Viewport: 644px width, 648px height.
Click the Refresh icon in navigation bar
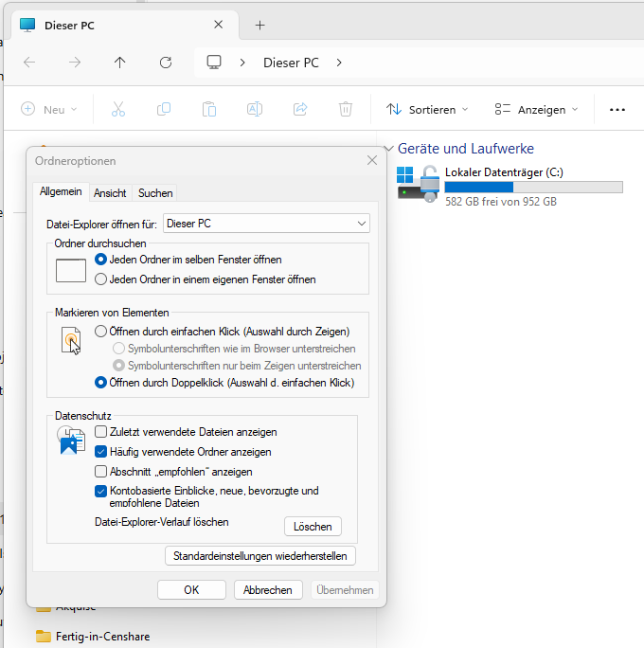coord(166,63)
